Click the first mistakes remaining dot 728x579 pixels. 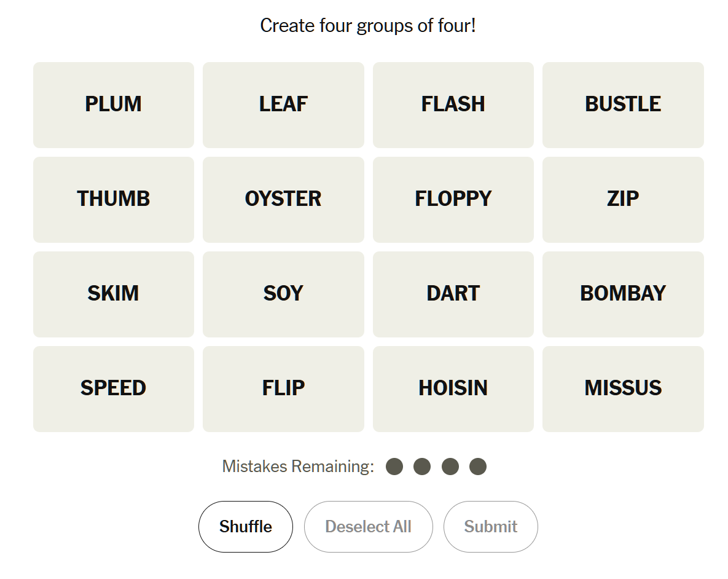click(394, 467)
